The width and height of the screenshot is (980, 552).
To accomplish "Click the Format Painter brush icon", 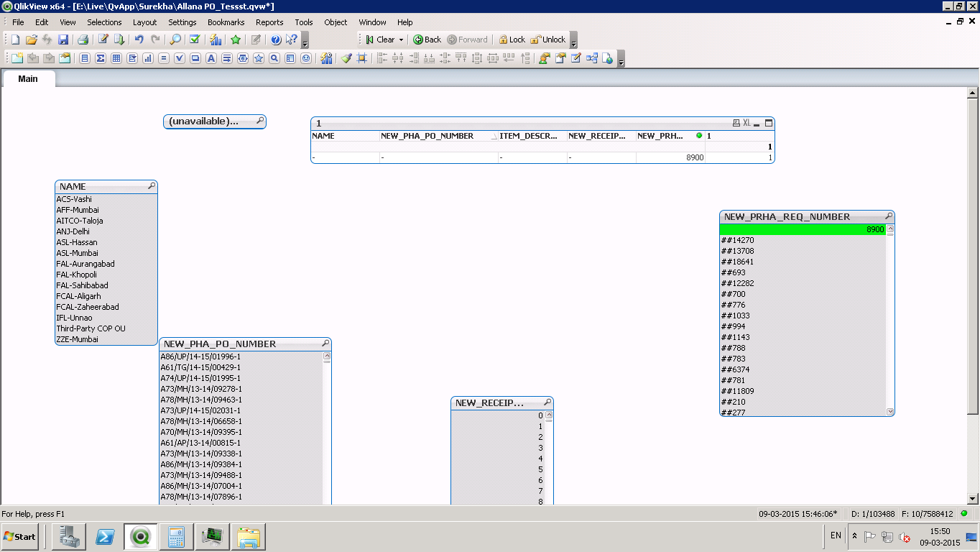I will [x=346, y=59].
